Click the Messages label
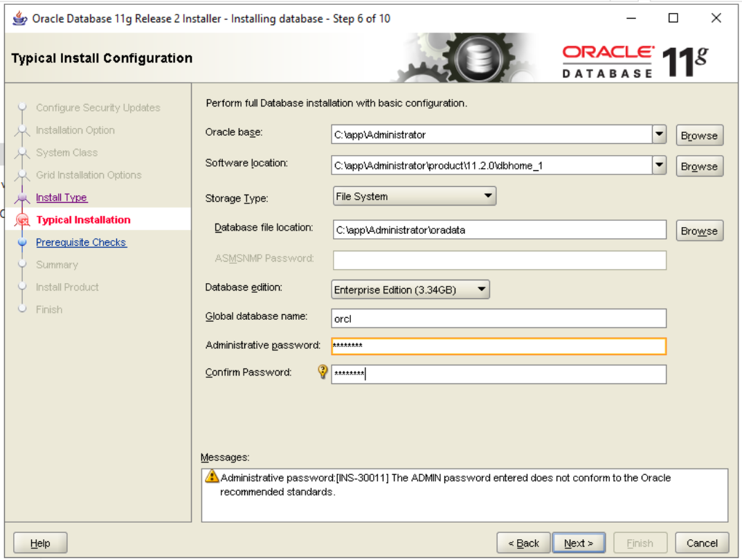 point(225,458)
